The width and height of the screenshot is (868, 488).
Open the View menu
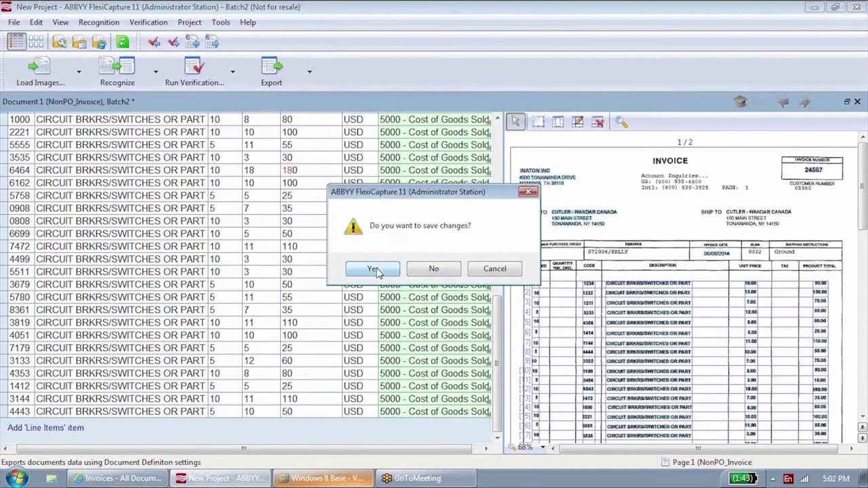tap(60, 22)
